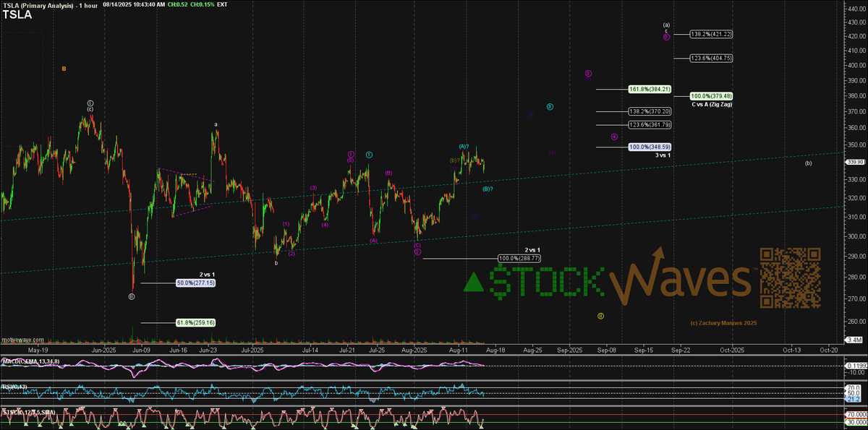Select the 100.0%(348.59) Fibonacci label
This screenshot has height=430, width=868.
[x=650, y=147]
